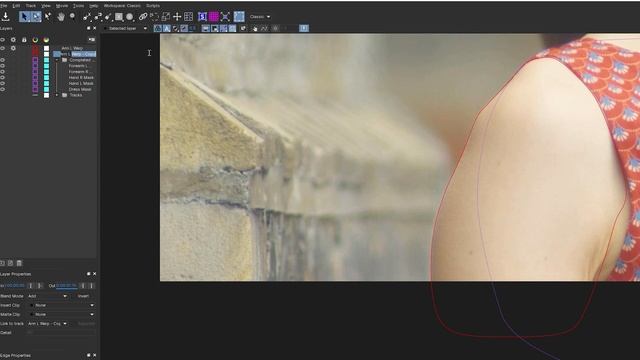Screen dimensions: 640x360
Task: Click the chain Attach Layer link tool
Action: click(143, 16)
